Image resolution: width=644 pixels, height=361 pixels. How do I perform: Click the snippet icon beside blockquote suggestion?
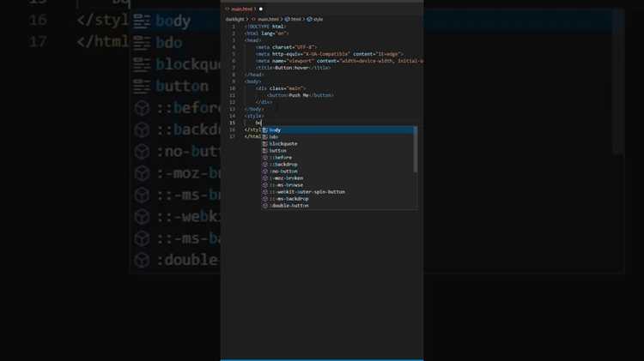click(x=265, y=144)
